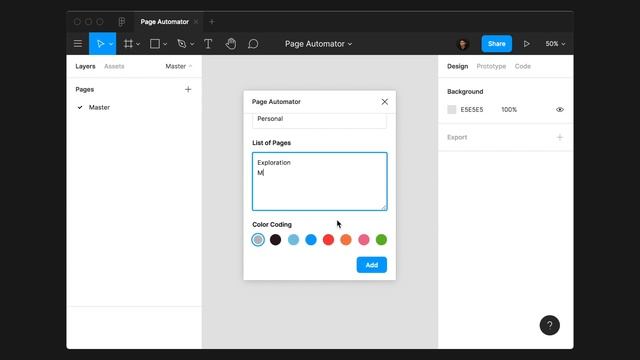This screenshot has height=360, width=640.
Task: Choose the green color coding swatch
Action: (381, 240)
